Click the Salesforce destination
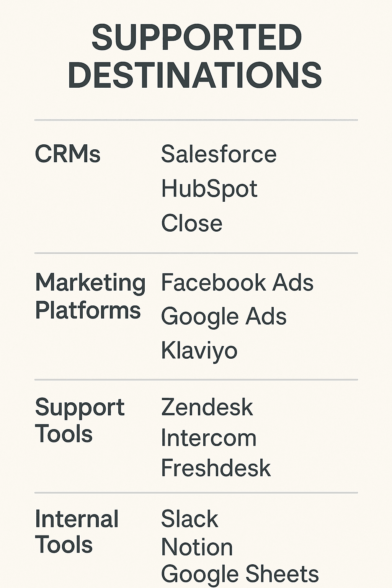Viewport: 392px width, 588px height. click(x=219, y=154)
